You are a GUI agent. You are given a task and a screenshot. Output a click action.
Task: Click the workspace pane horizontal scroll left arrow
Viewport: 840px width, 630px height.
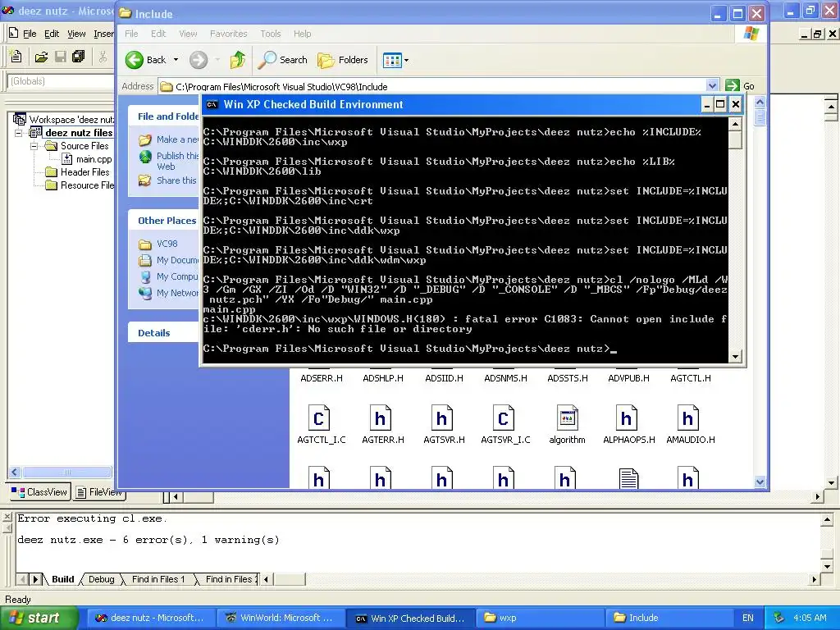pyautogui.click(x=15, y=472)
